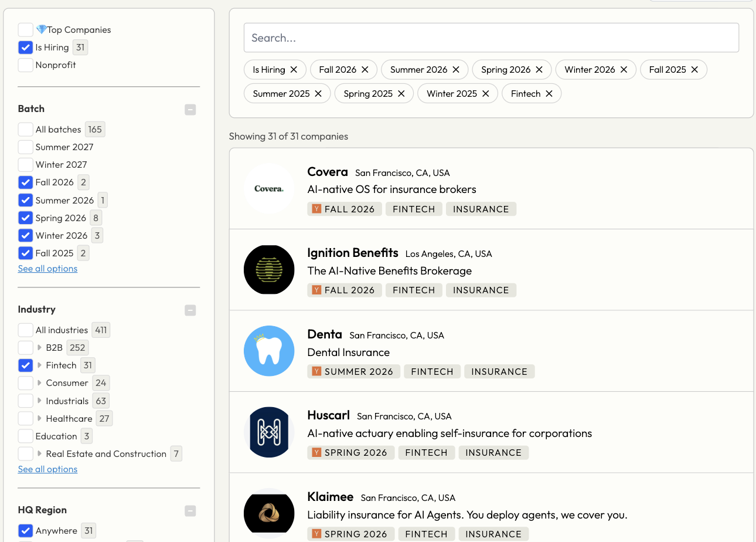Remove the Fall 2026 filter chip

click(x=365, y=69)
